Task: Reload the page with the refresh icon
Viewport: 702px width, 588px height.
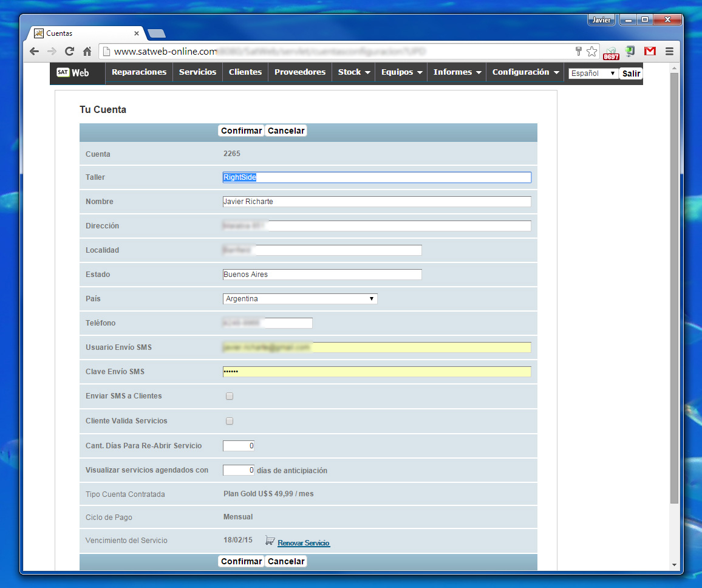Action: pyautogui.click(x=69, y=52)
